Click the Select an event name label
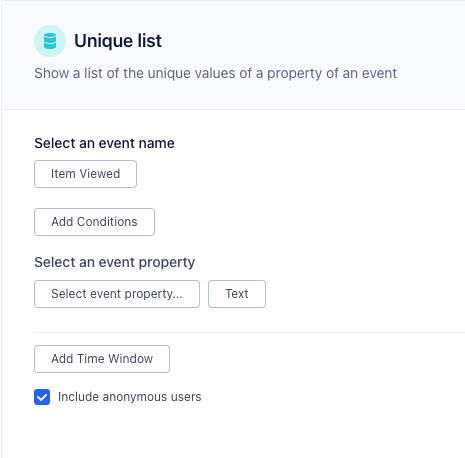Image resolution: width=465 pixels, height=458 pixels. click(x=104, y=143)
